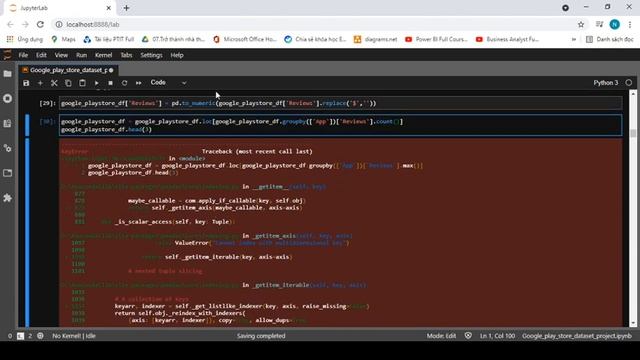Bookmark this page with the star icon
This screenshot has height=360, width=640.
point(581,24)
